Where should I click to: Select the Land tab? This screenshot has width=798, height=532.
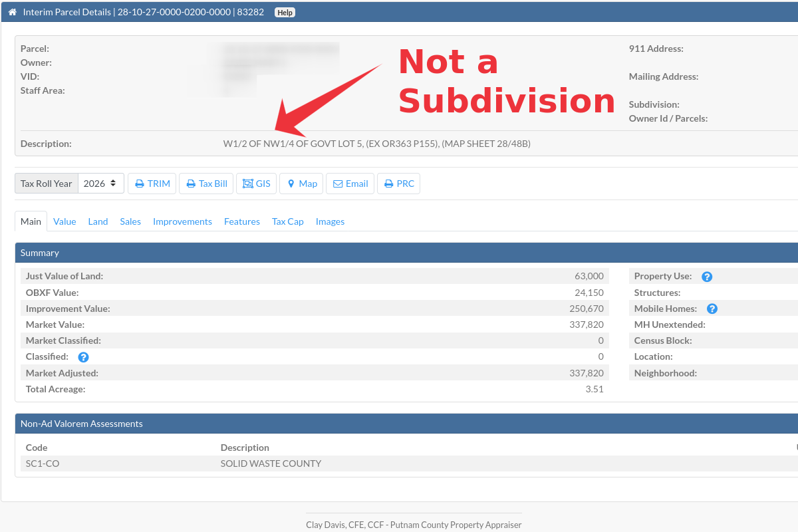[x=98, y=221]
